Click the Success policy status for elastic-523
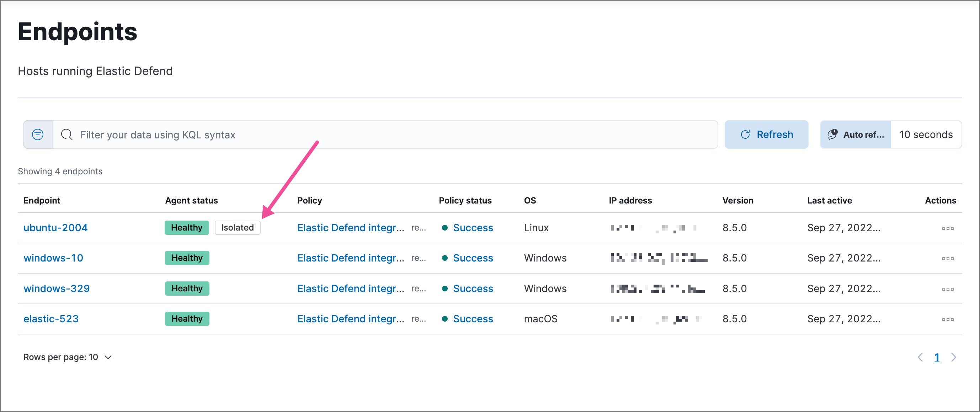The height and width of the screenshot is (412, 980). pos(473,319)
